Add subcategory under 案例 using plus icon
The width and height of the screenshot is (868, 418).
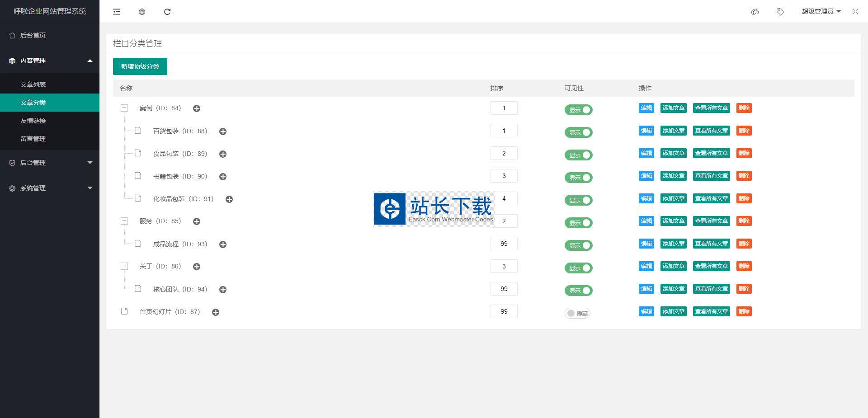(x=197, y=108)
